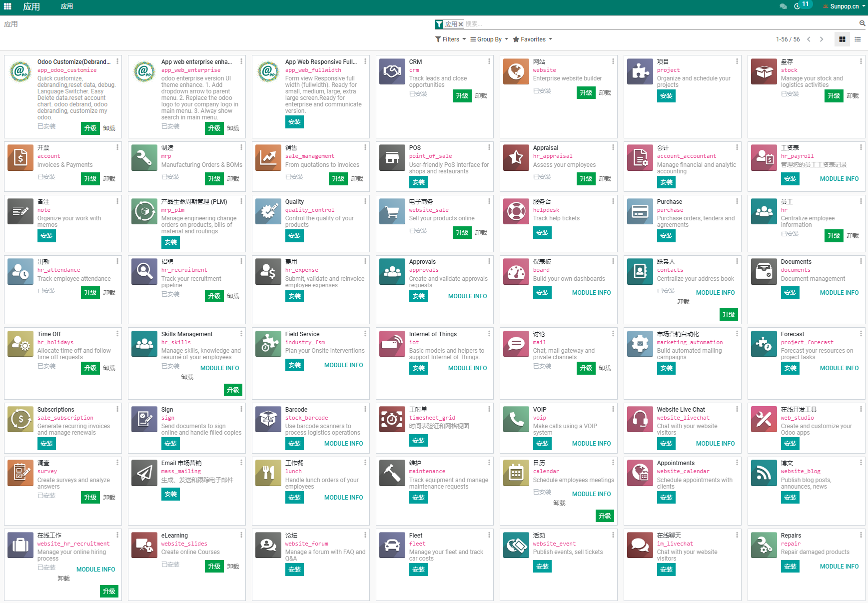Open the Filters dropdown
This screenshot has width=868, height=603.
(x=451, y=39)
